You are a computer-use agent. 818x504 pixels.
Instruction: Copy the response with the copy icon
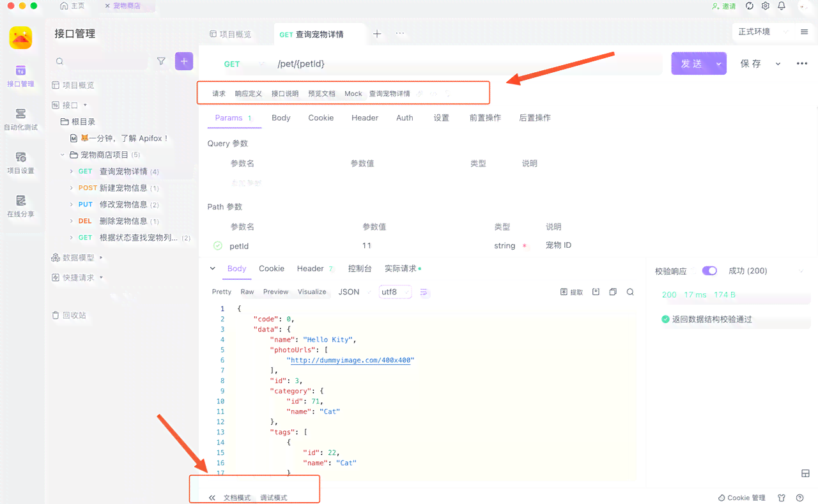pos(613,292)
